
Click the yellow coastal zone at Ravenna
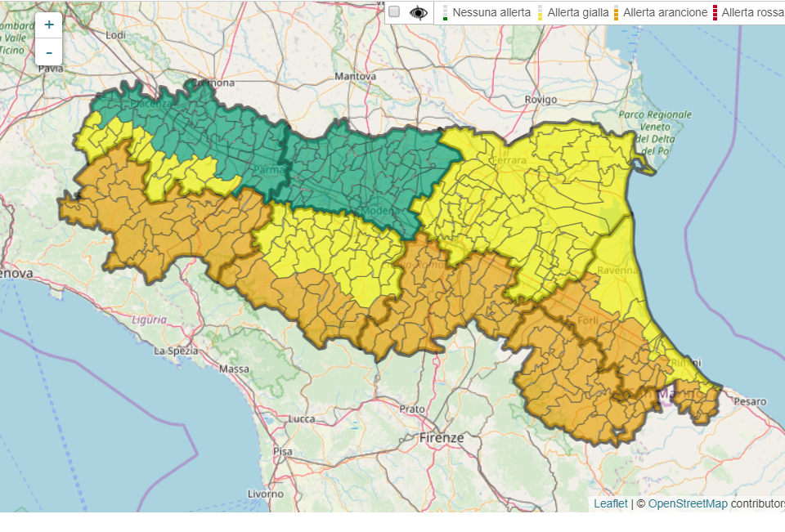pos(617,270)
